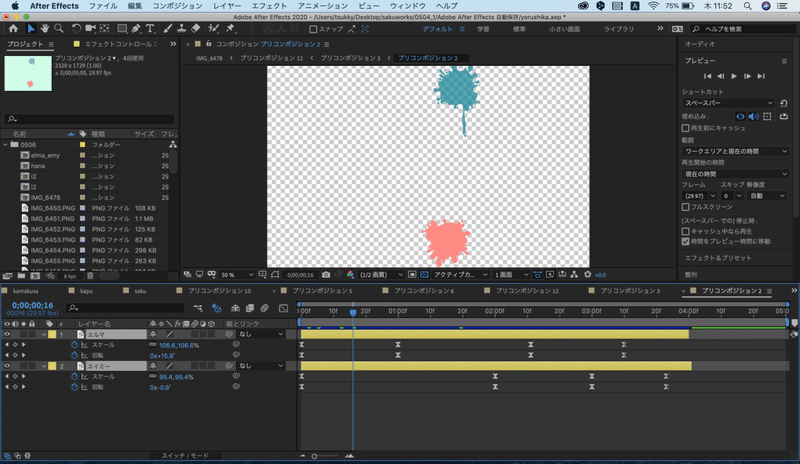
Task: Enable the Motion Blur timeline icon
Action: pyautogui.click(x=264, y=308)
